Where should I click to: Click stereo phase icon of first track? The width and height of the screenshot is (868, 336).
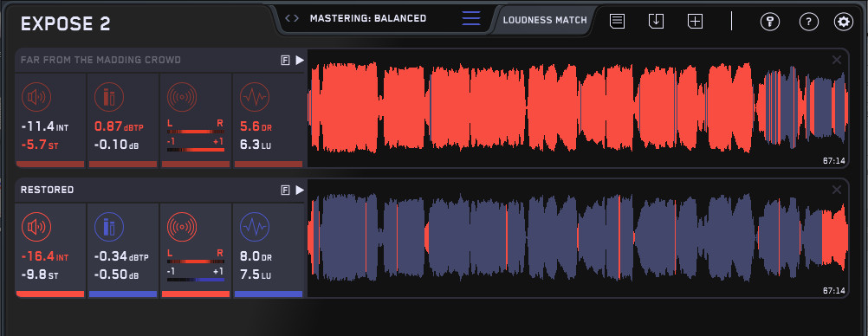pyautogui.click(x=182, y=97)
